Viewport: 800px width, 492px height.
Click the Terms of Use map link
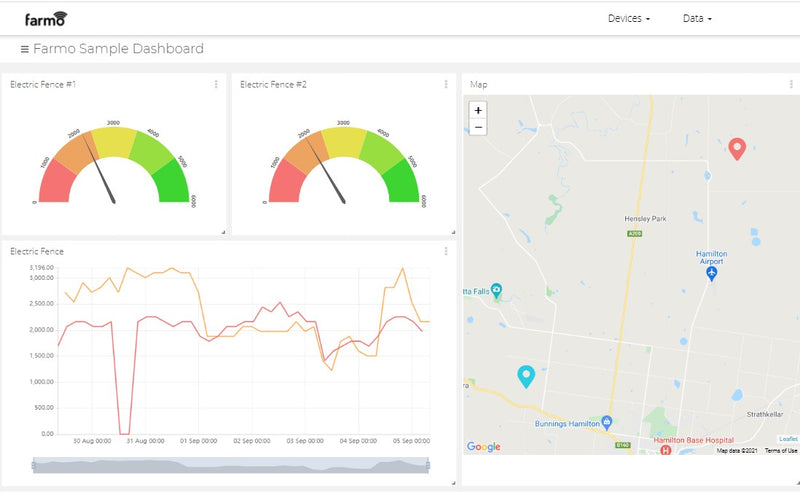coord(781,451)
